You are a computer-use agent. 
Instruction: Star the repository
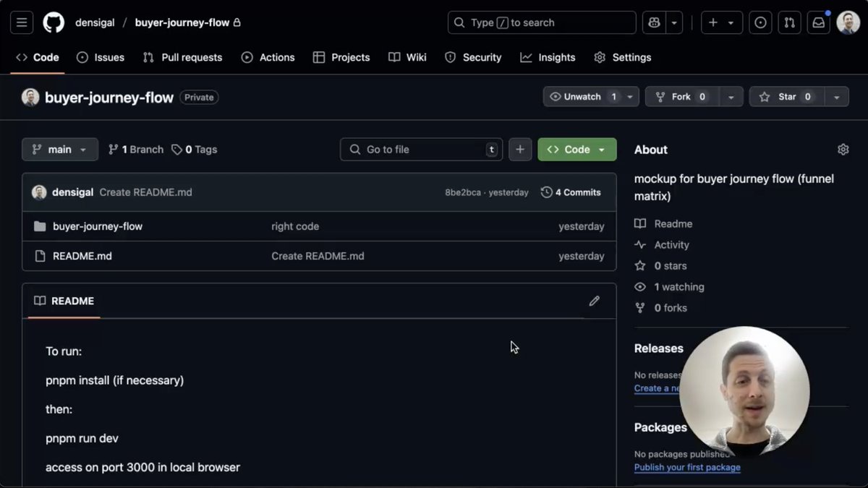(x=786, y=97)
